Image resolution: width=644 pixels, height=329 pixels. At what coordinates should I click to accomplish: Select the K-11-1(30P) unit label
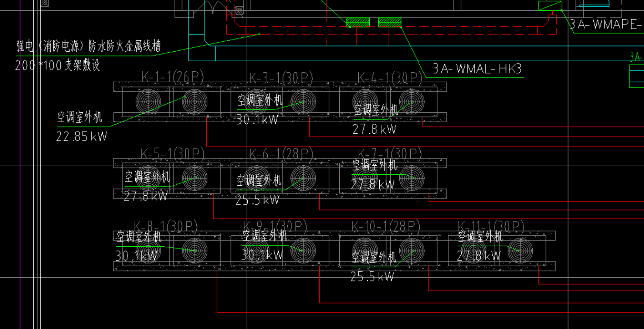point(491,226)
